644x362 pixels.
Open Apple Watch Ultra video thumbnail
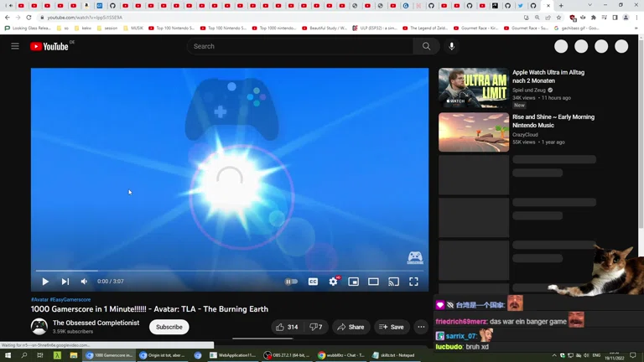473,88
